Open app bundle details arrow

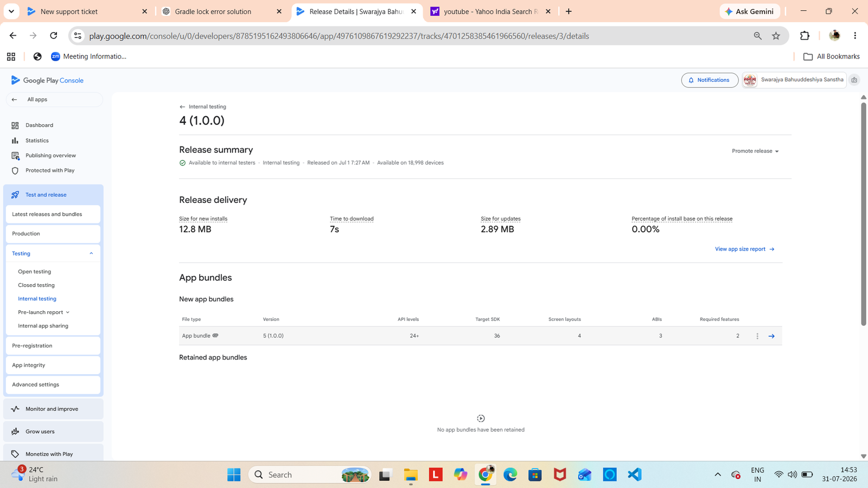(x=771, y=336)
